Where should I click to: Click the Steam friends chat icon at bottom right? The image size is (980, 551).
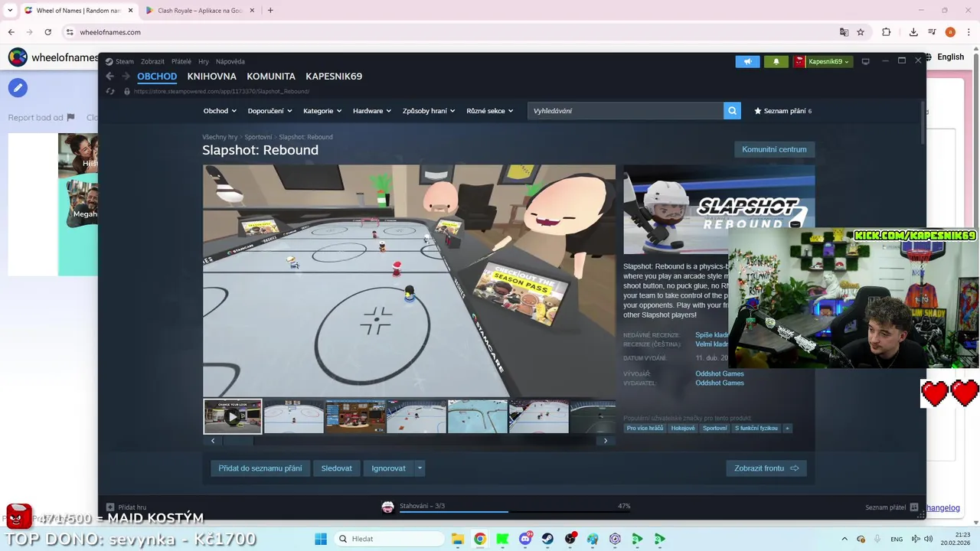point(914,507)
